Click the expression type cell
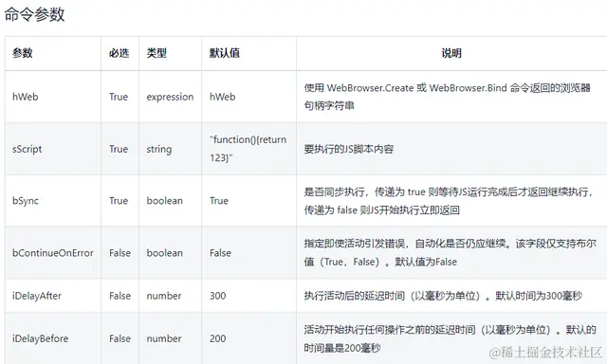The image size is (607, 364). point(170,97)
